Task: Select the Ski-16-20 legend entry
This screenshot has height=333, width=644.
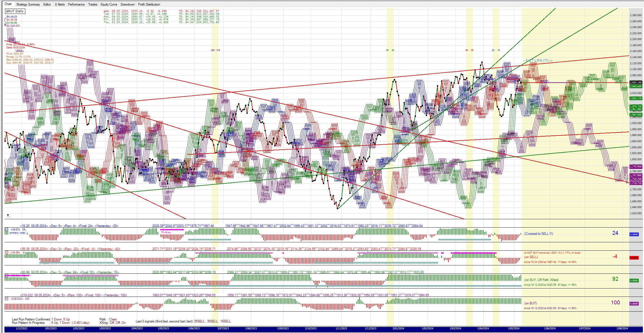Action: (x=12, y=17)
